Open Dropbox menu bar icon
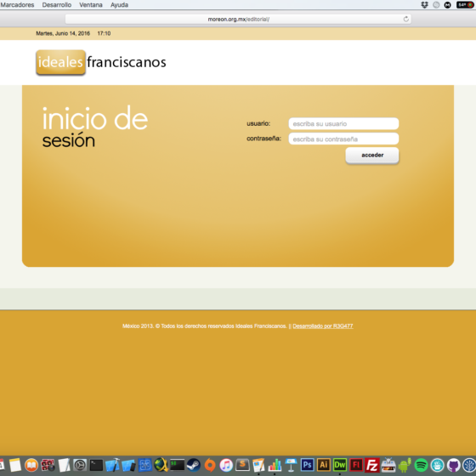476x476 pixels. tap(424, 5)
